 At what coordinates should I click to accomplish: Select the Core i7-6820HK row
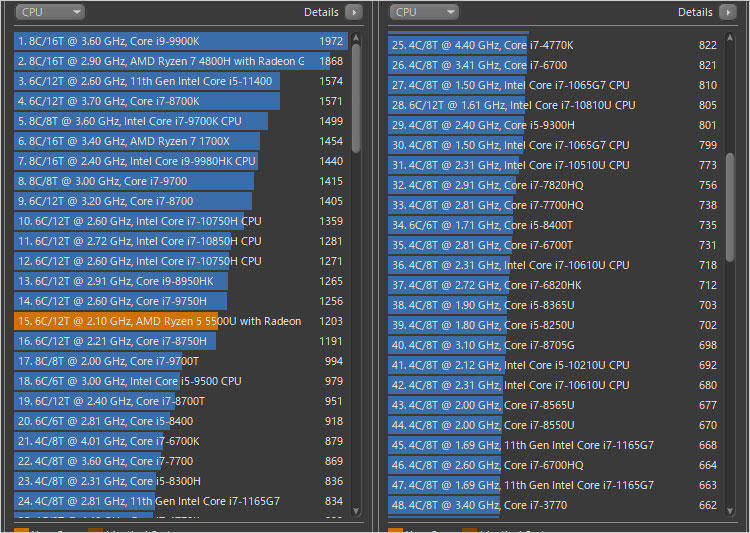555,285
